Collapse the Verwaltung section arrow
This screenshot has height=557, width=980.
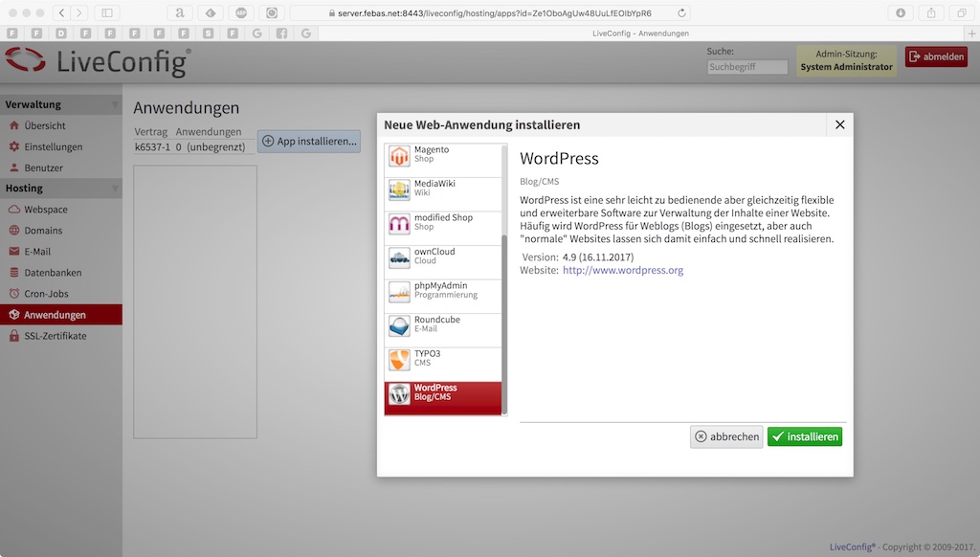click(115, 104)
